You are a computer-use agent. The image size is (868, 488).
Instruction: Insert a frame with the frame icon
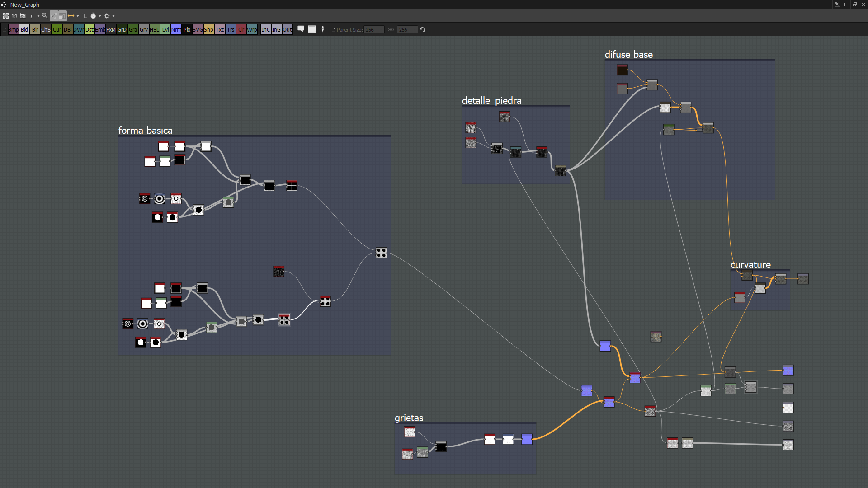312,29
